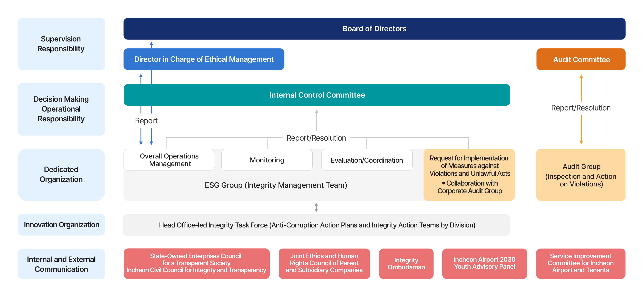Click the gray double arrow below ESG Group

click(x=316, y=207)
